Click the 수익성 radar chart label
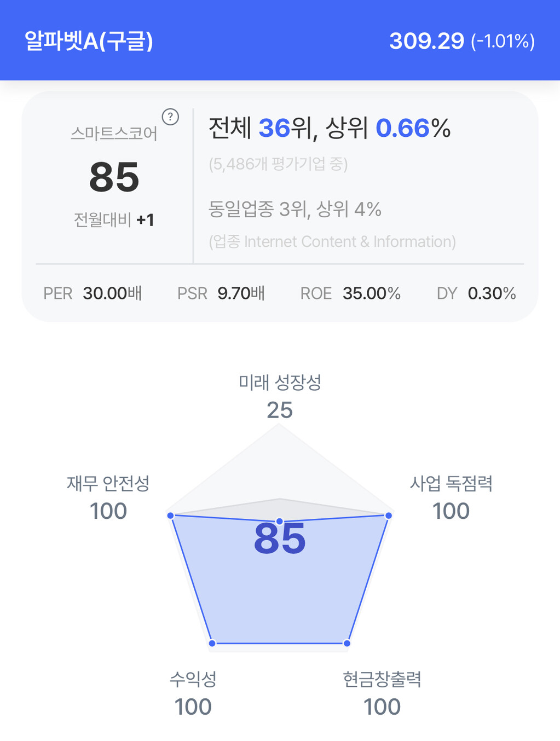Image resolution: width=560 pixels, height=741 pixels. 193,679
